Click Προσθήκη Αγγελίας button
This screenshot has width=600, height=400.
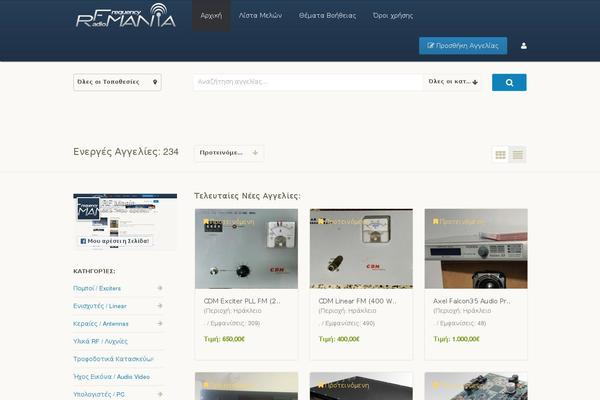(x=463, y=46)
